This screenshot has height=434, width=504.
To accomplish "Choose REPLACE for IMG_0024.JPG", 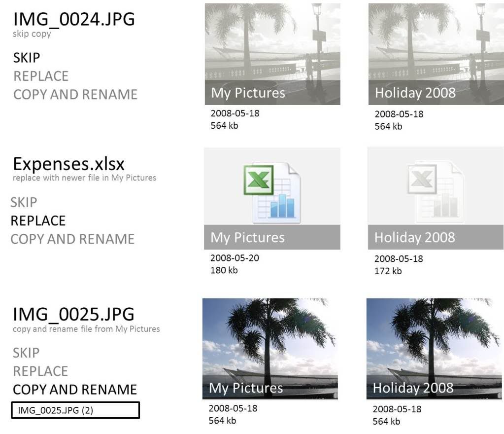I will [41, 76].
